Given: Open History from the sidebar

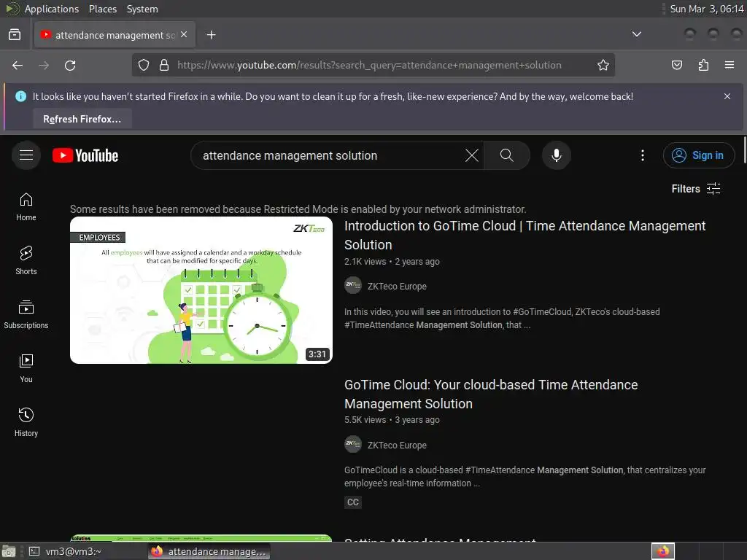Looking at the screenshot, I should (x=26, y=422).
